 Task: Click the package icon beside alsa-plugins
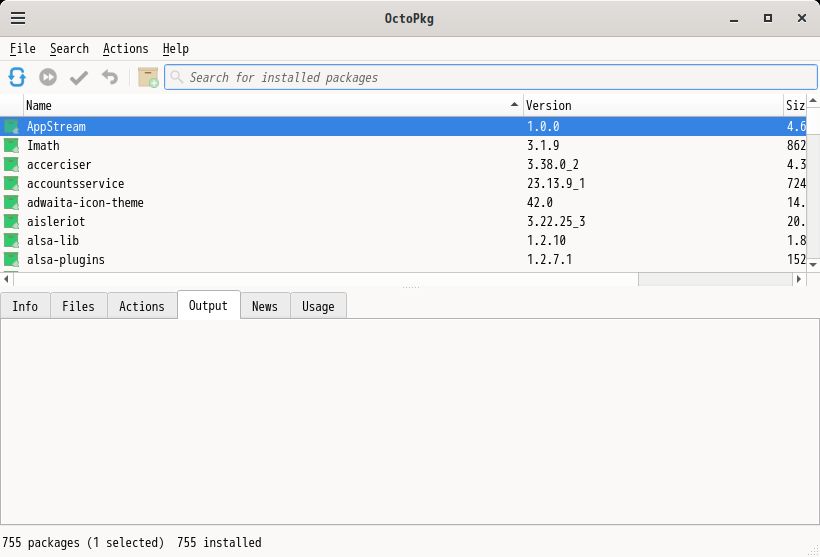[11, 259]
